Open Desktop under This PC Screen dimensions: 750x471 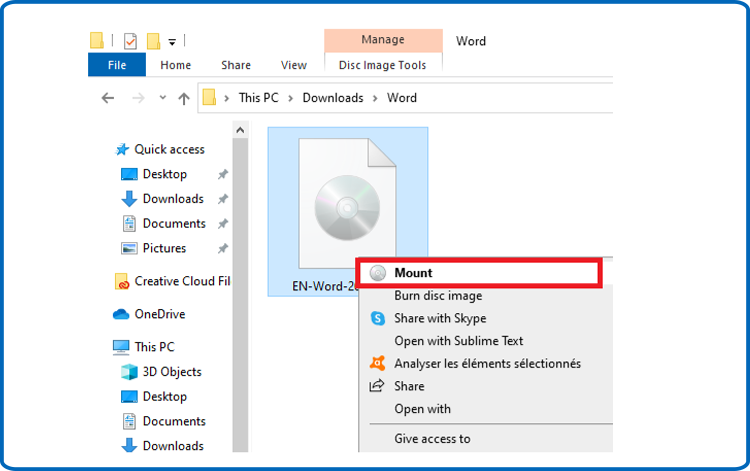point(165,397)
